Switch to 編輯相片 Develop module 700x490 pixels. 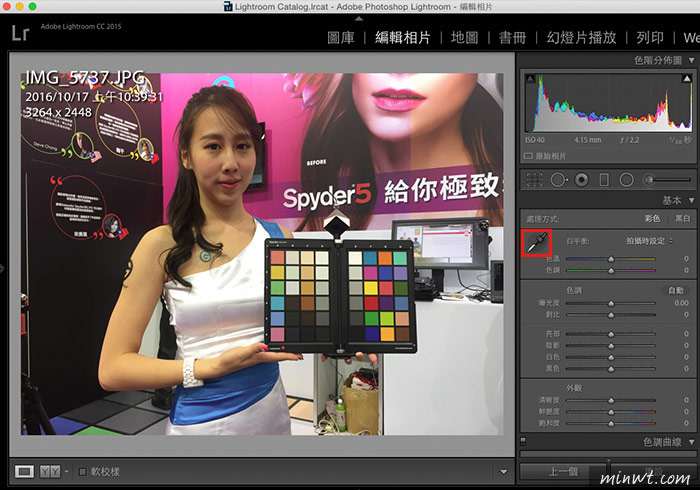click(x=403, y=37)
